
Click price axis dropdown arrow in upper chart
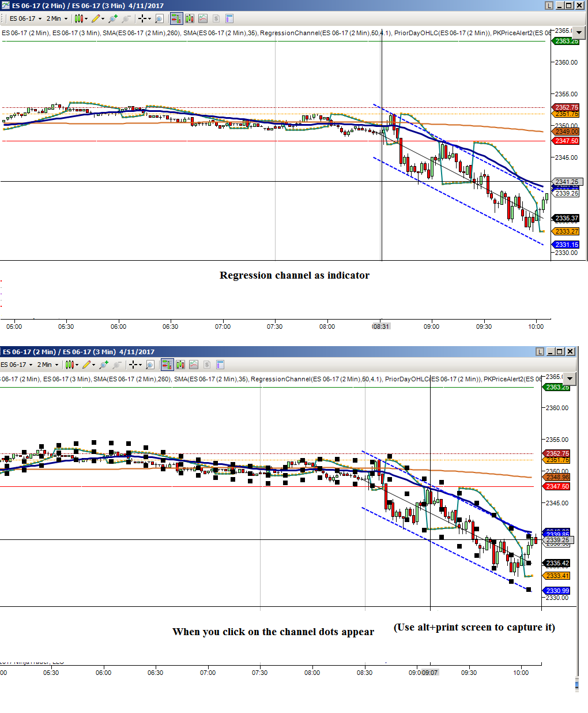tap(579, 32)
